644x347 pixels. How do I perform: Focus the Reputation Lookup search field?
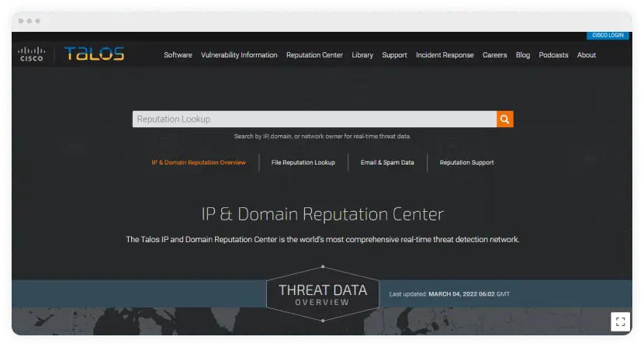point(314,120)
